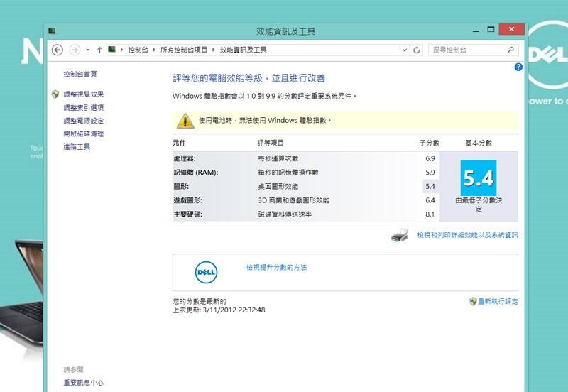Open 控制台首頁 in the left pane
The width and height of the screenshot is (568, 392).
pos(80,74)
